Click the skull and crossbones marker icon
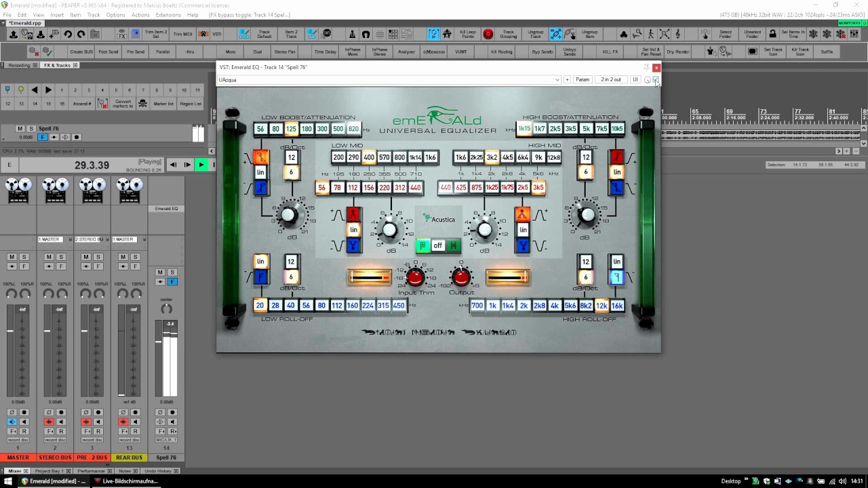This screenshot has height=488, width=868. (x=142, y=103)
